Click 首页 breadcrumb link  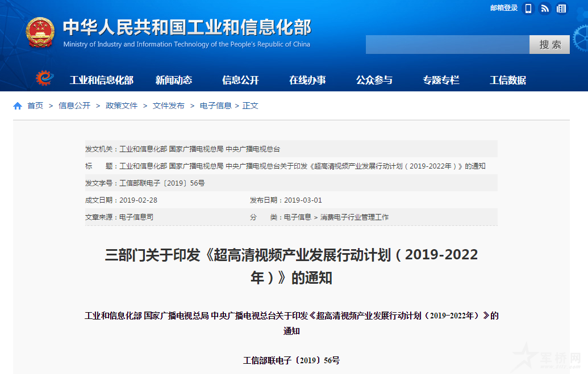[35, 106]
